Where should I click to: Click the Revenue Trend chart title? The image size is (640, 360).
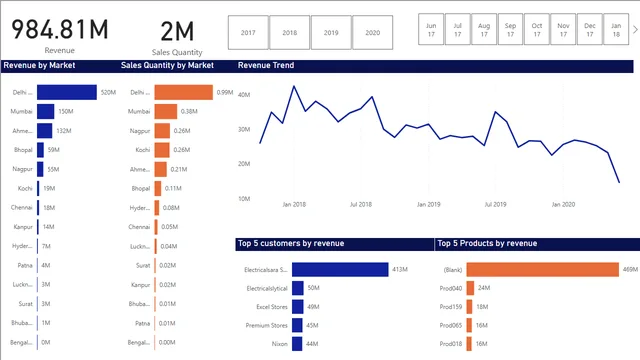[266, 65]
